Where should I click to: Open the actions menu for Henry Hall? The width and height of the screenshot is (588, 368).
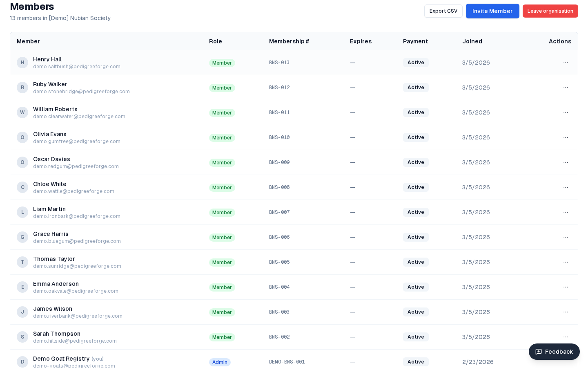point(566,63)
